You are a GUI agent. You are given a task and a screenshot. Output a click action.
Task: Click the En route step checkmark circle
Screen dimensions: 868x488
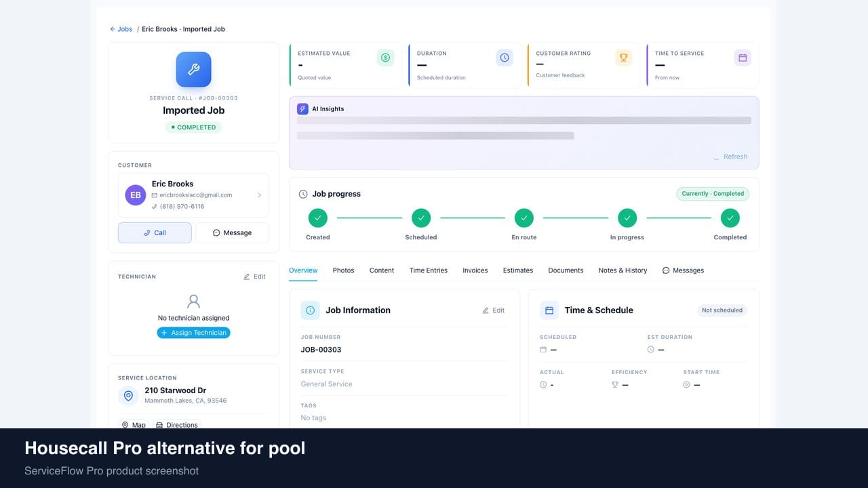[x=524, y=218]
